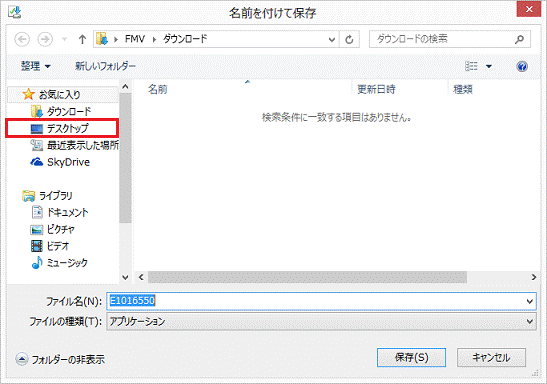This screenshot has width=547, height=384.
Task: Click the search magnifier icon
Action: click(x=519, y=39)
